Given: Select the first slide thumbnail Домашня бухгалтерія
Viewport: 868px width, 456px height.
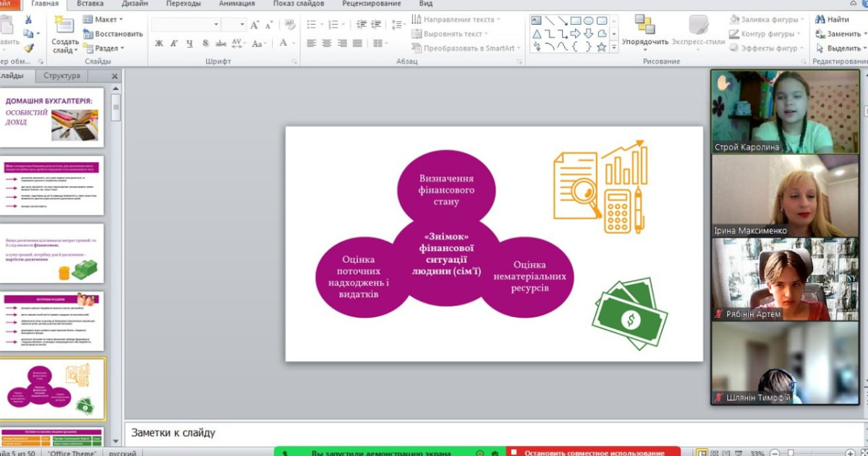Looking at the screenshot, I should click(52, 116).
